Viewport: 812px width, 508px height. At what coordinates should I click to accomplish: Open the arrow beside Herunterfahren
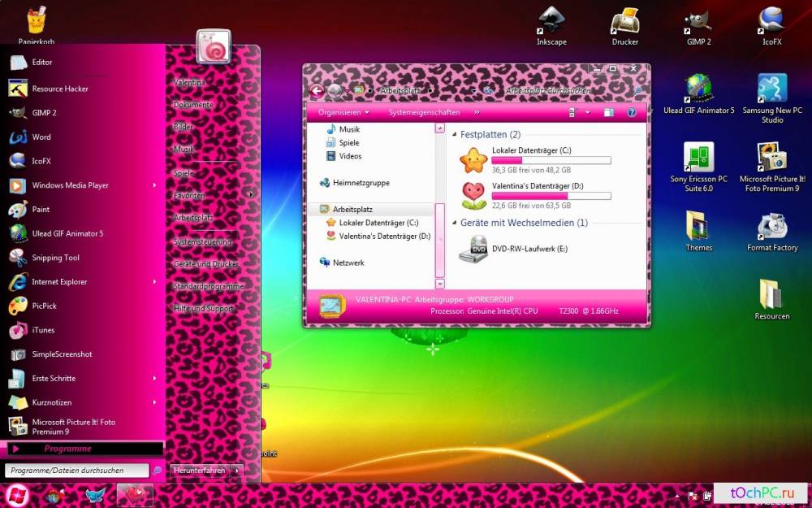click(236, 471)
